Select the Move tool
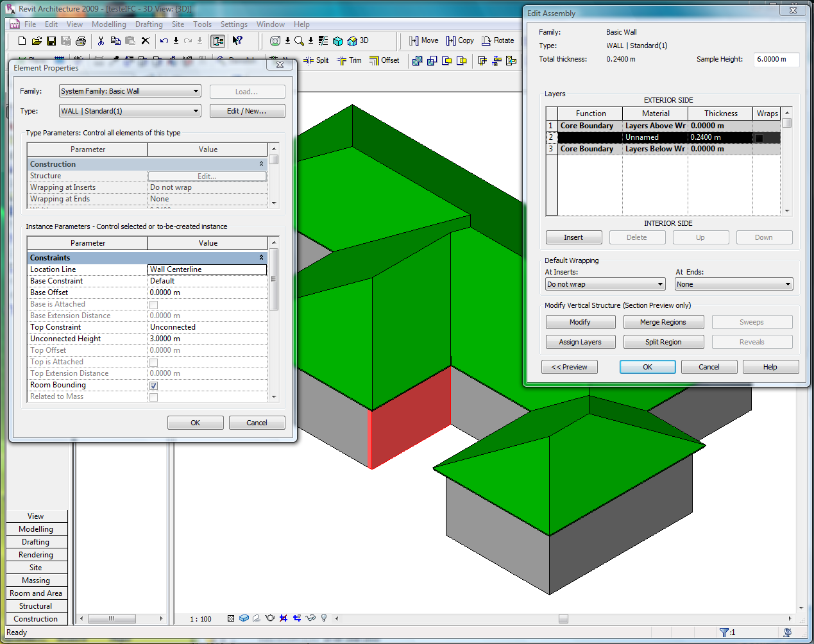 [424, 40]
